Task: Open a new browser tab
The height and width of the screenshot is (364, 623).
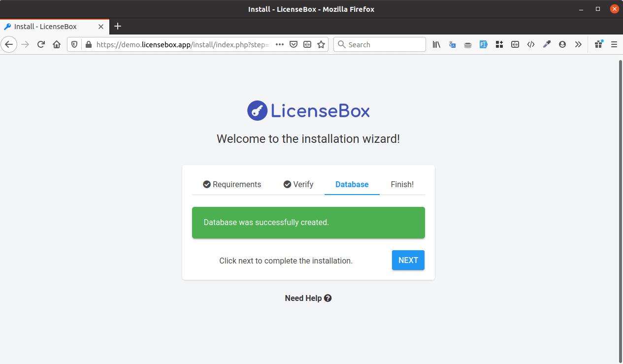Action: click(117, 27)
